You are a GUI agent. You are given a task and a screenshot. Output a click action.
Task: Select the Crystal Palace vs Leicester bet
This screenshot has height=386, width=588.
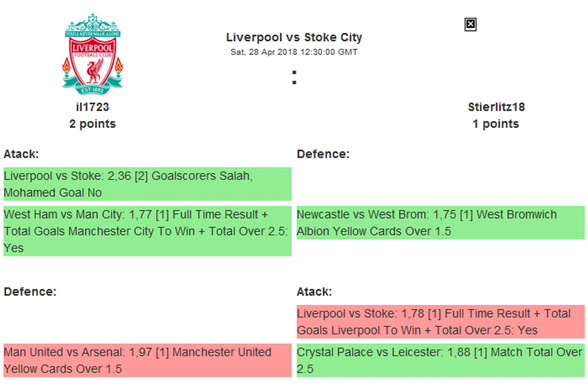(x=441, y=360)
